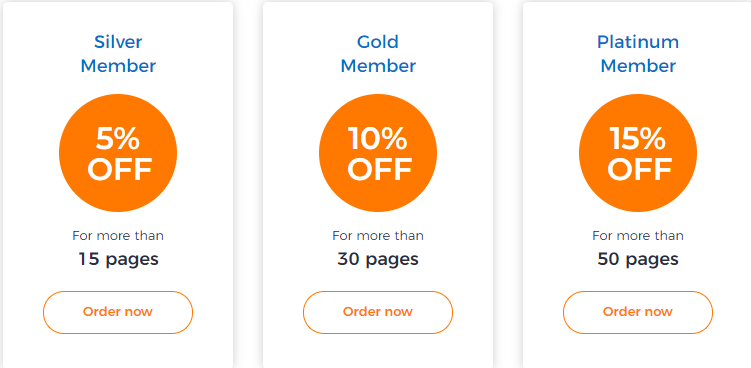Click 'For more than' above 15 pages

pyautogui.click(x=118, y=236)
